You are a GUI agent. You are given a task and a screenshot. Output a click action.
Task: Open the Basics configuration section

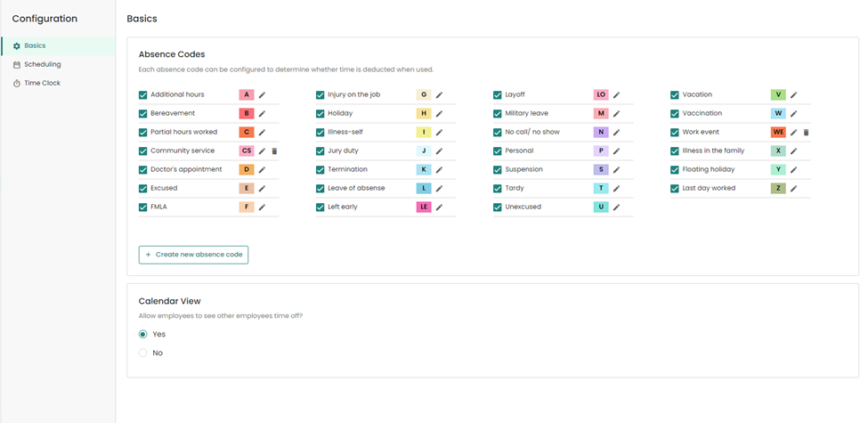(35, 46)
